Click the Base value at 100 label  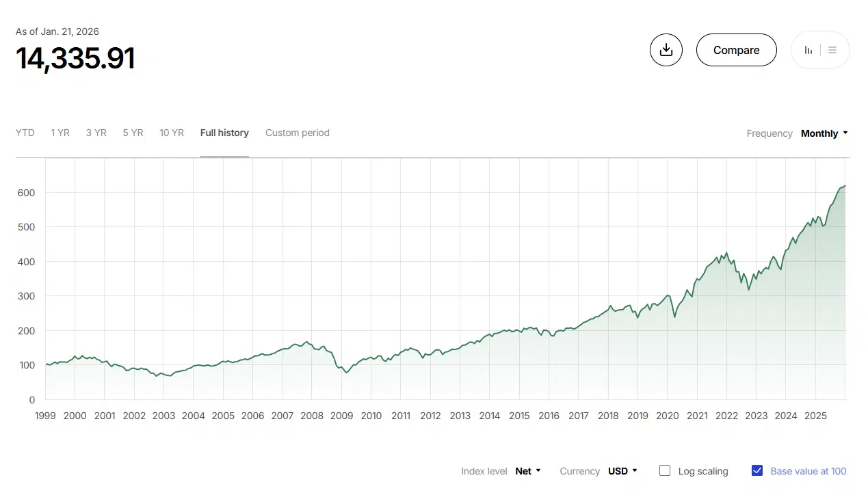click(x=808, y=471)
